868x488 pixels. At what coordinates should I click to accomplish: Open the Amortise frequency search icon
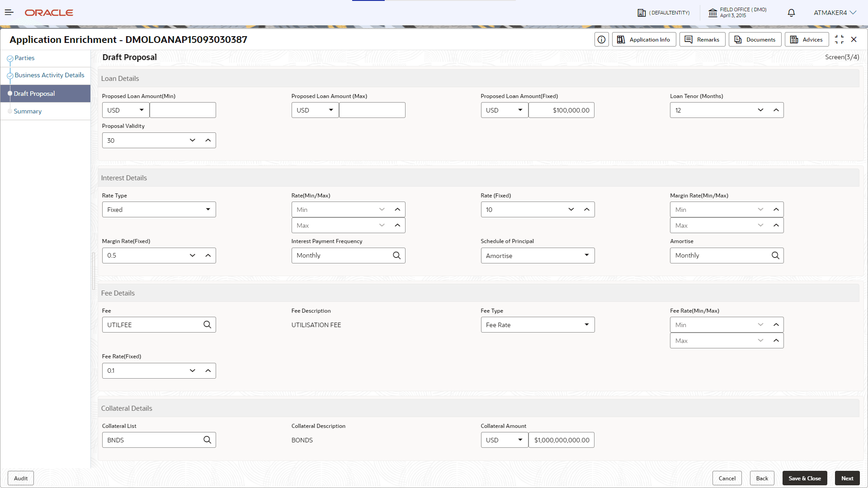(775, 256)
